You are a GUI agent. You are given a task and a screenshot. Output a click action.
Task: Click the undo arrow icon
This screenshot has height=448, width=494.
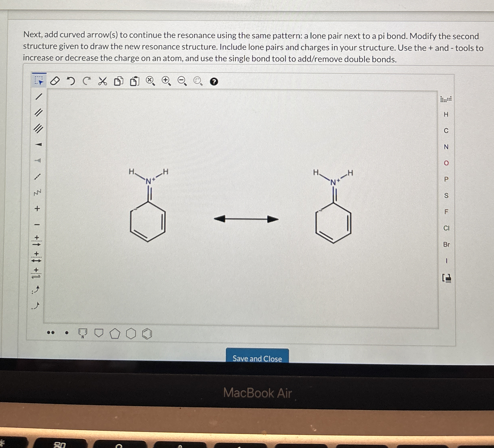point(71,81)
